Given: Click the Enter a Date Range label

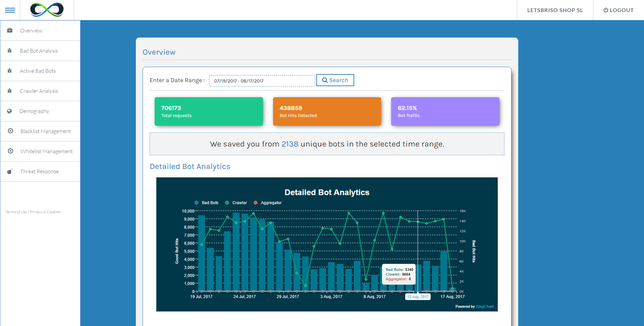Looking at the screenshot, I should coord(177,80).
